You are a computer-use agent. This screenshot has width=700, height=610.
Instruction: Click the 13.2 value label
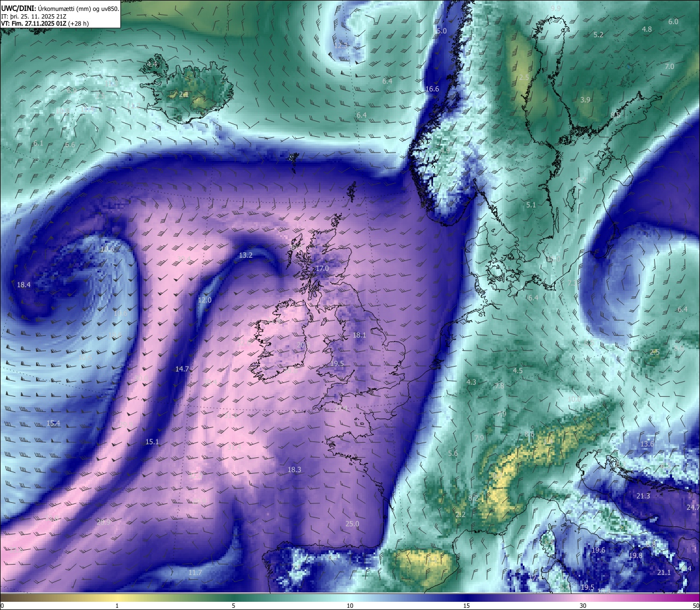click(x=246, y=255)
